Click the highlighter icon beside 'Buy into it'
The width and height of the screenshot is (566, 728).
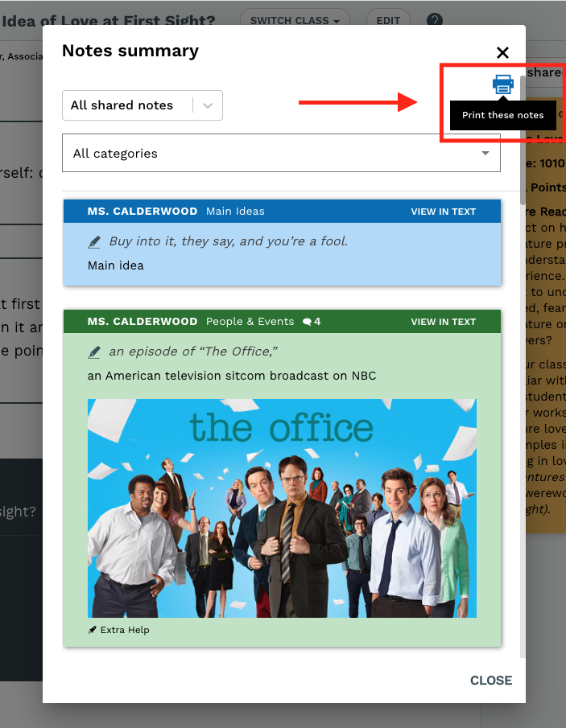(x=94, y=242)
